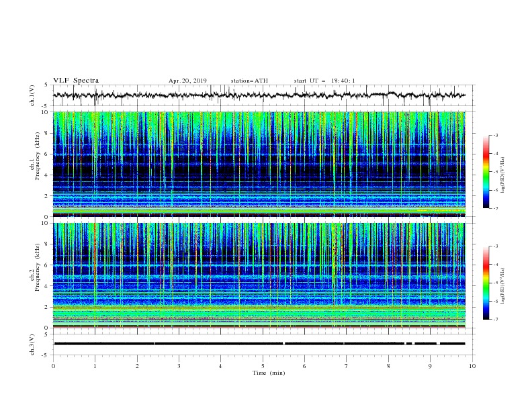Click the '-3' value on ch.1 color bar
532x411 pixels.
click(496, 135)
